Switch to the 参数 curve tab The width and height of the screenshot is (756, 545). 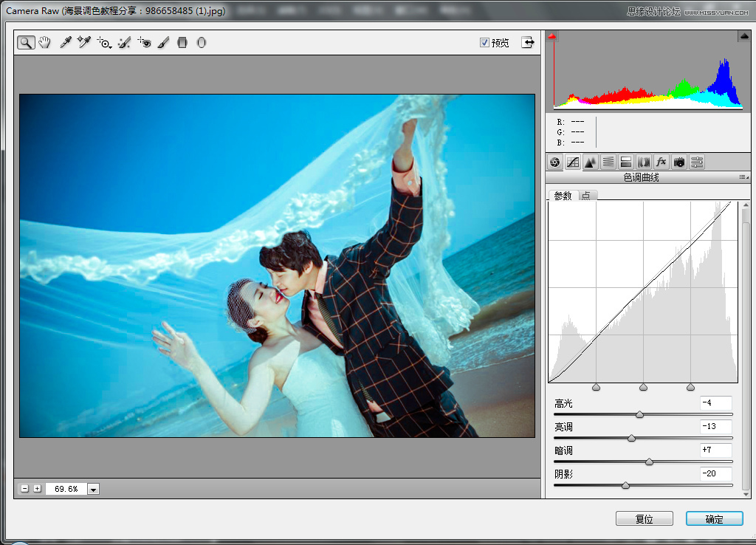(x=563, y=196)
